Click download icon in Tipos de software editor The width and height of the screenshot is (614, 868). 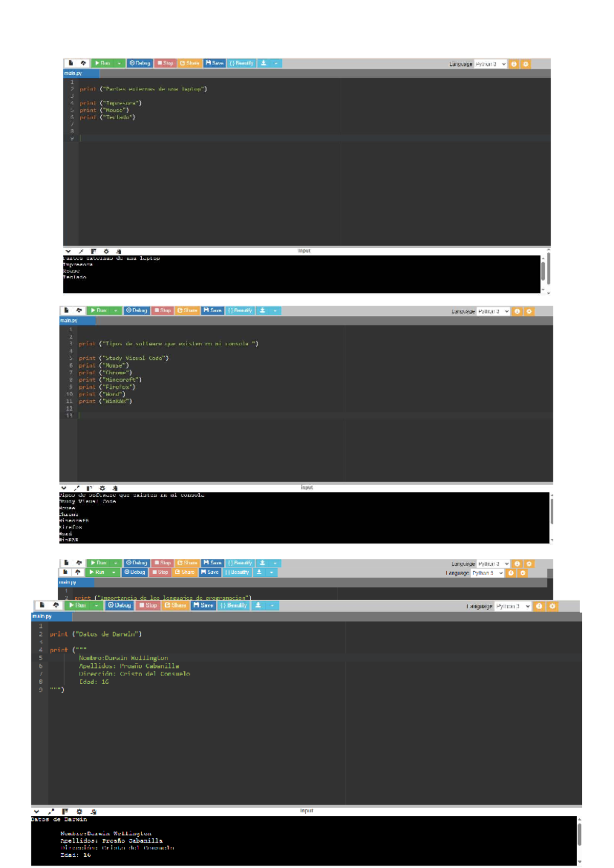point(262,310)
